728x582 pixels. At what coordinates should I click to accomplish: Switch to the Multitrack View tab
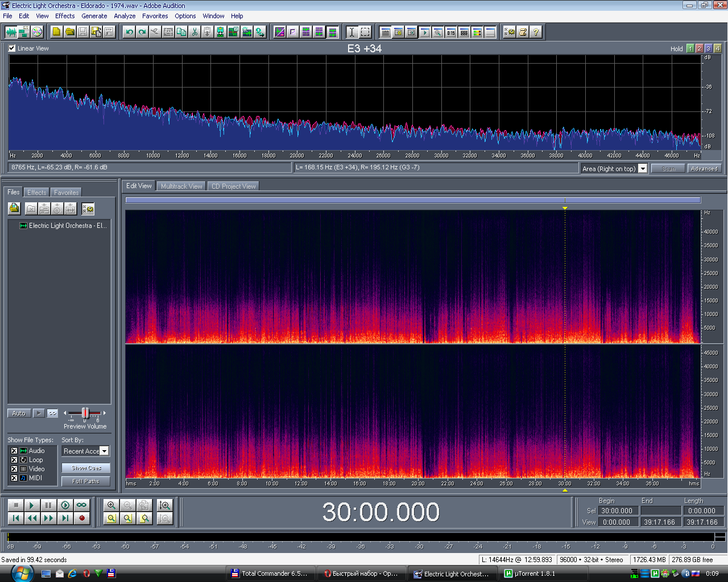[181, 186]
